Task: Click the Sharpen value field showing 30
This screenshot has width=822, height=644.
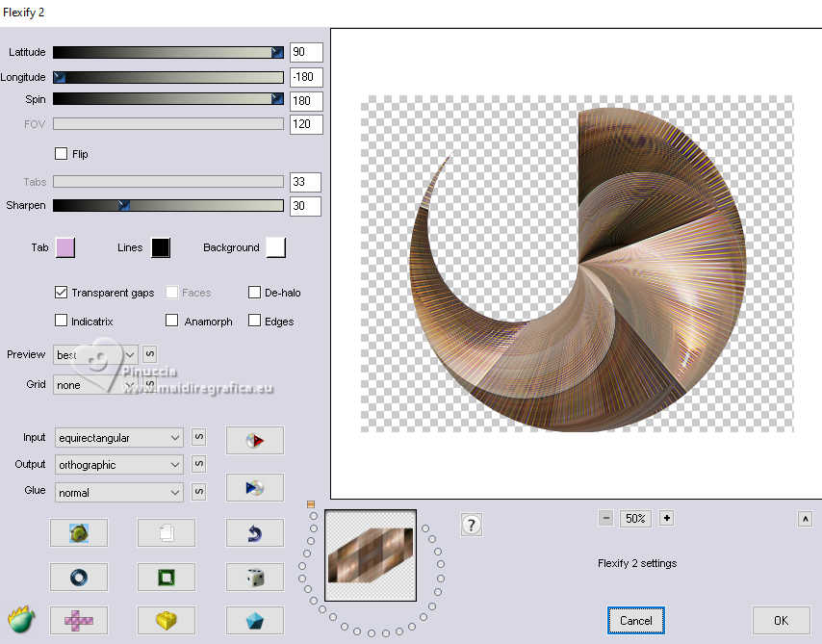Action: click(305, 206)
